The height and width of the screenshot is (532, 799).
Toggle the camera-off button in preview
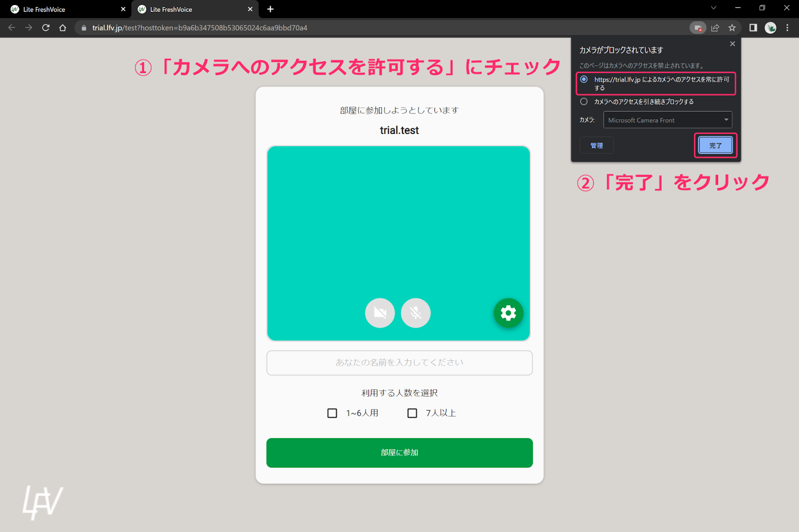click(x=380, y=313)
